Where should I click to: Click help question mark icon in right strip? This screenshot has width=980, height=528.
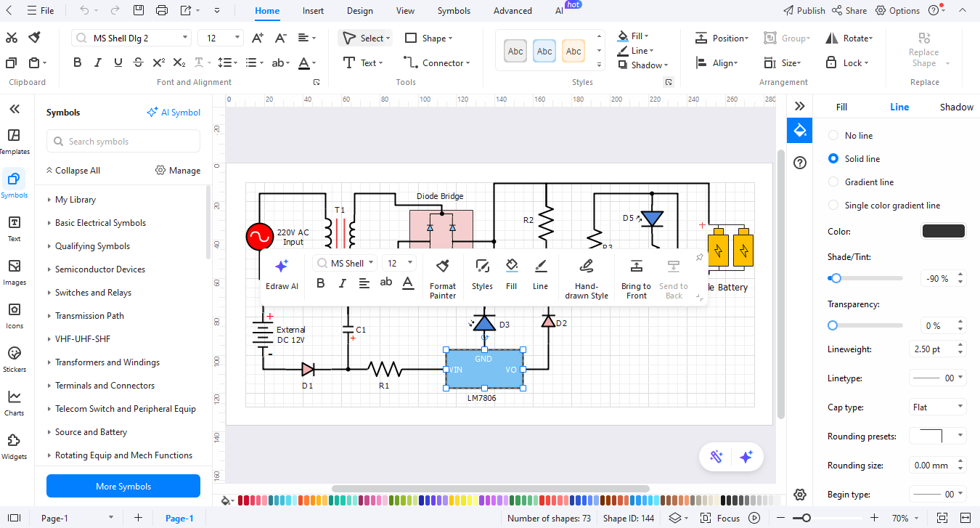coord(800,163)
